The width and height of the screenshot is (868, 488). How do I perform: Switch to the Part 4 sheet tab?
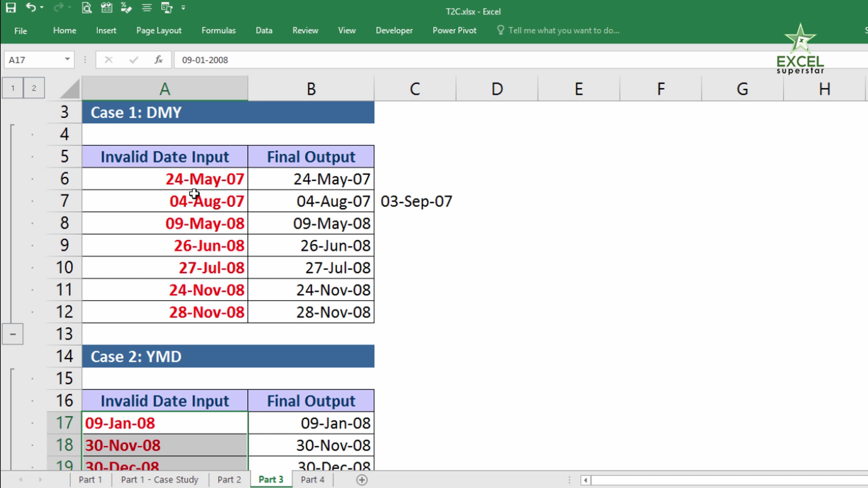click(x=312, y=480)
